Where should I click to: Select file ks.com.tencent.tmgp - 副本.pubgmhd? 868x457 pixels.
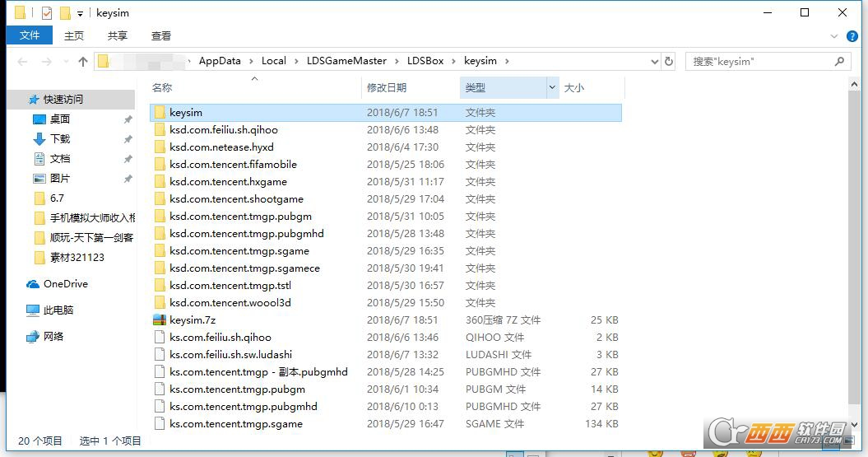[x=258, y=371]
